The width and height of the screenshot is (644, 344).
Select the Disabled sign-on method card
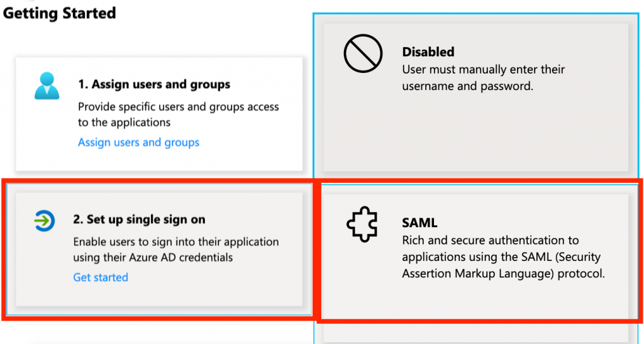click(x=475, y=97)
